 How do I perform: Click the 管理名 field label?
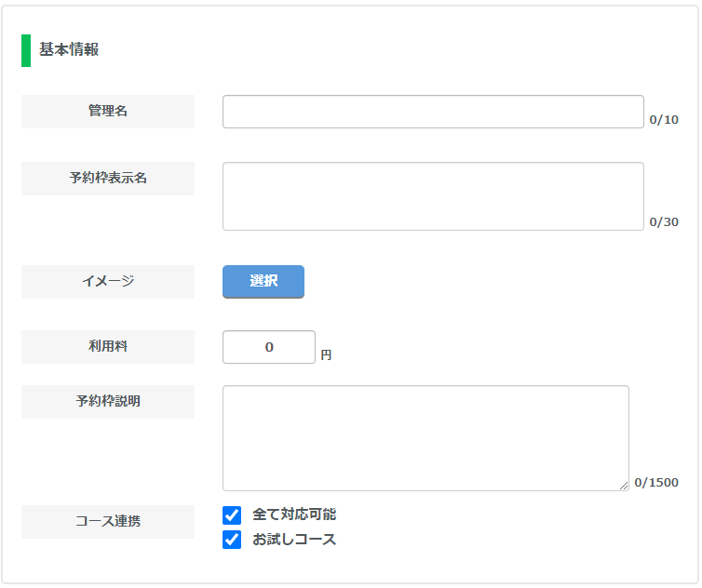point(108,112)
